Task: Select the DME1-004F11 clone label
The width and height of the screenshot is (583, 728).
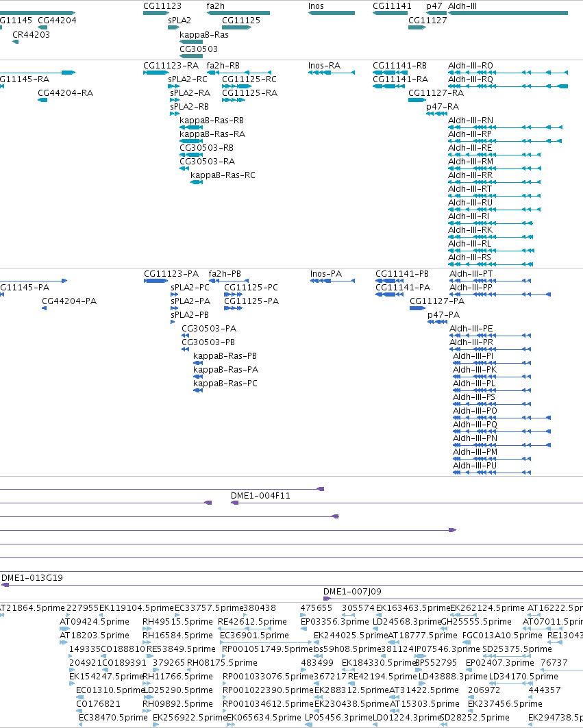Action: click(x=260, y=496)
